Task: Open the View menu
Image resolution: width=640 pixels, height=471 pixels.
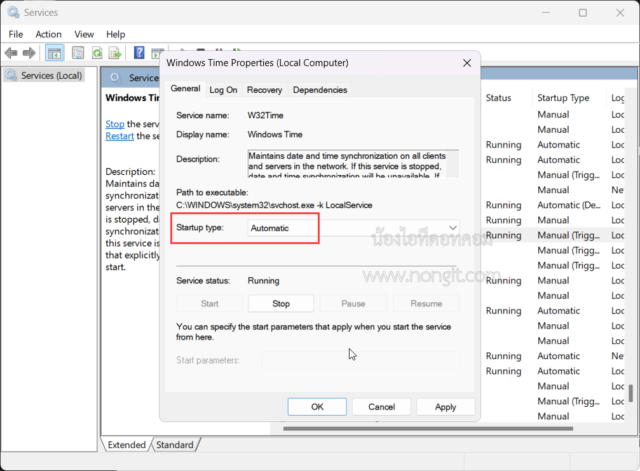Action: tap(84, 34)
